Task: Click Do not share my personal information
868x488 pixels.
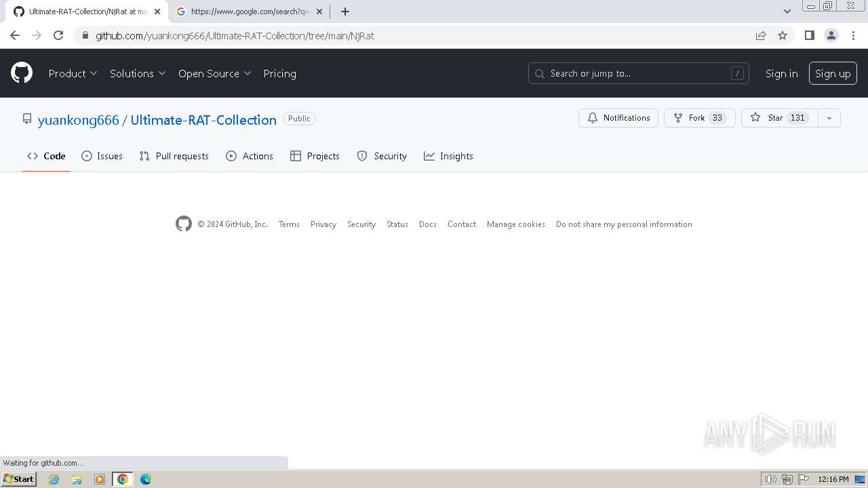Action: tap(624, 224)
